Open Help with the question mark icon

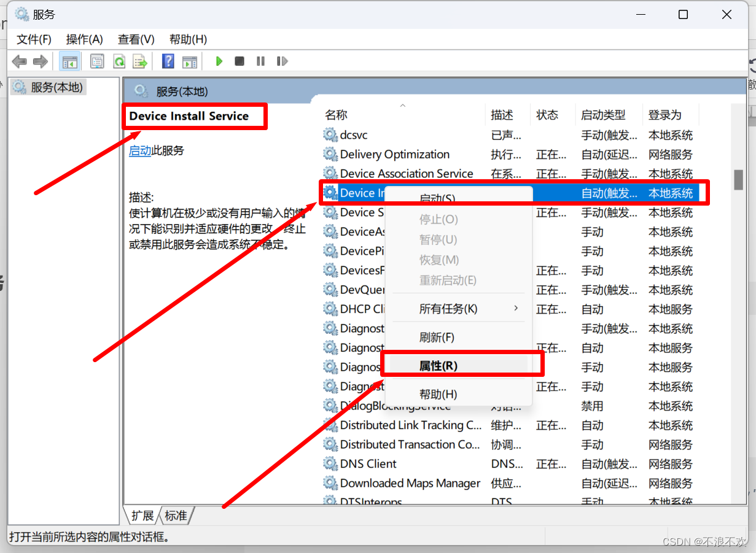tap(168, 61)
